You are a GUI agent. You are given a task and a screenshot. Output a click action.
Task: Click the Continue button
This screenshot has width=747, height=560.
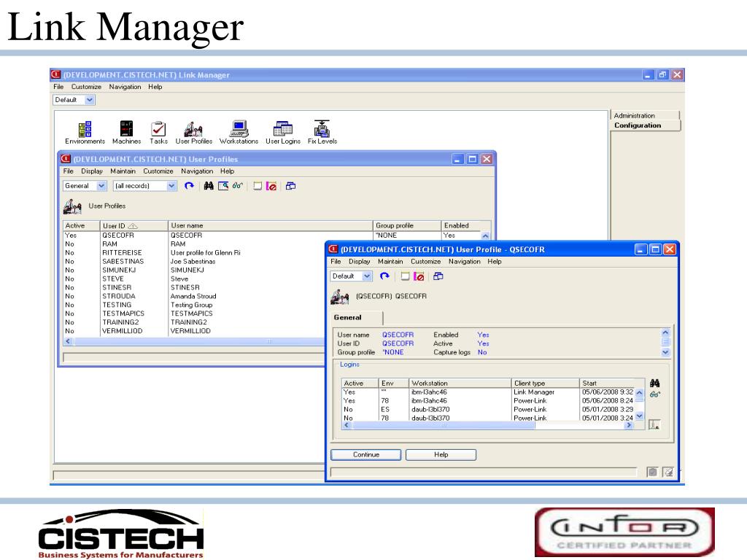[366, 455]
